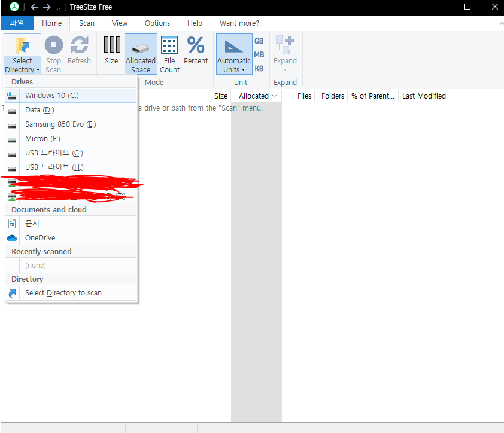Open the Options ribbon tab
Screen dimensions: 504x433
(157, 23)
